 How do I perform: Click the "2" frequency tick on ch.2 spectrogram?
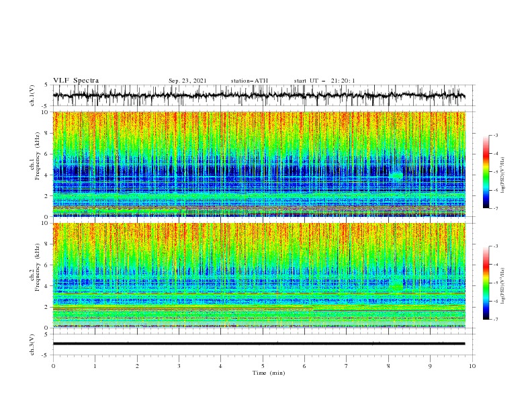click(x=47, y=307)
